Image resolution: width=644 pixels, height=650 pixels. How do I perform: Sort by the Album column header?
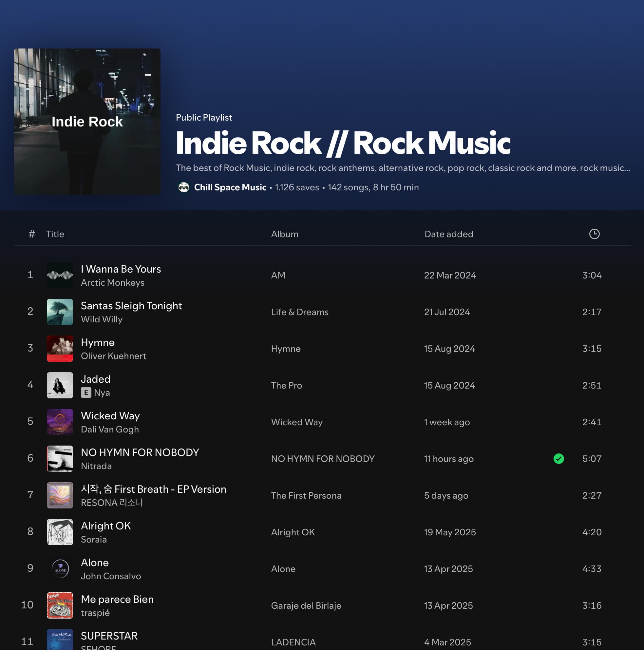pyautogui.click(x=285, y=234)
